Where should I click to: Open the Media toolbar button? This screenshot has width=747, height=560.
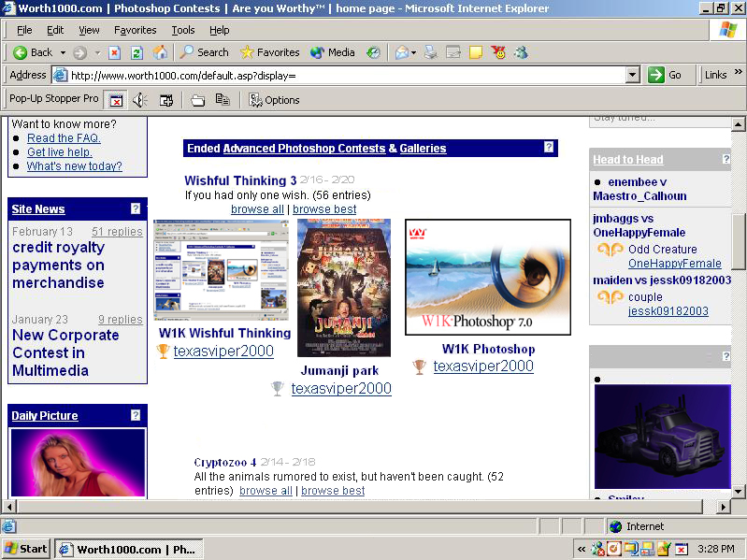[332, 52]
